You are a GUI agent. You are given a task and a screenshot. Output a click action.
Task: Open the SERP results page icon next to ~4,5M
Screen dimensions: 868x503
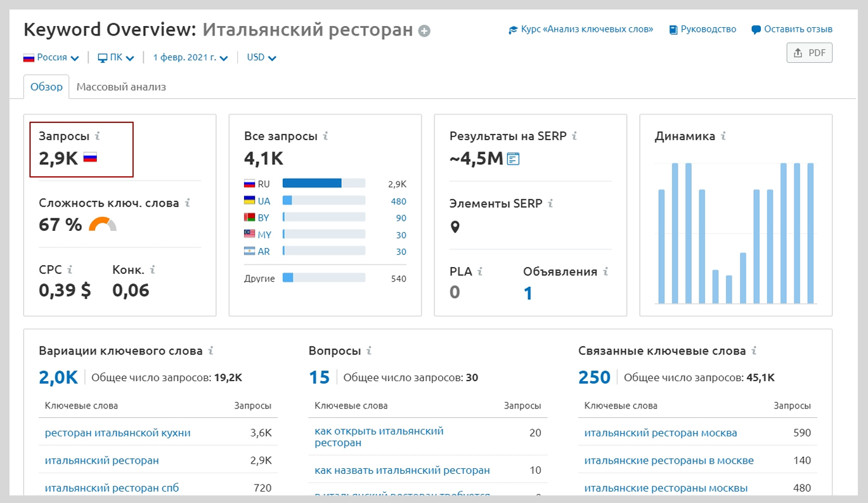click(514, 159)
